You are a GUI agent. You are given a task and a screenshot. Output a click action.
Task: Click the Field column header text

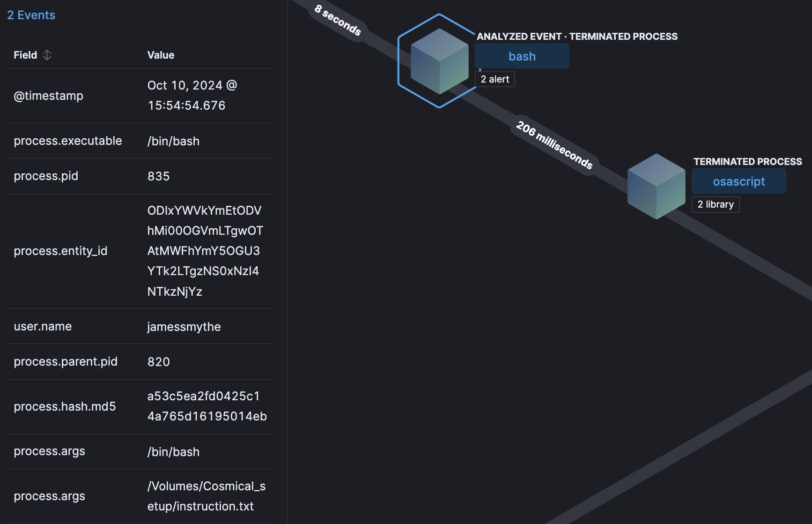pos(25,55)
